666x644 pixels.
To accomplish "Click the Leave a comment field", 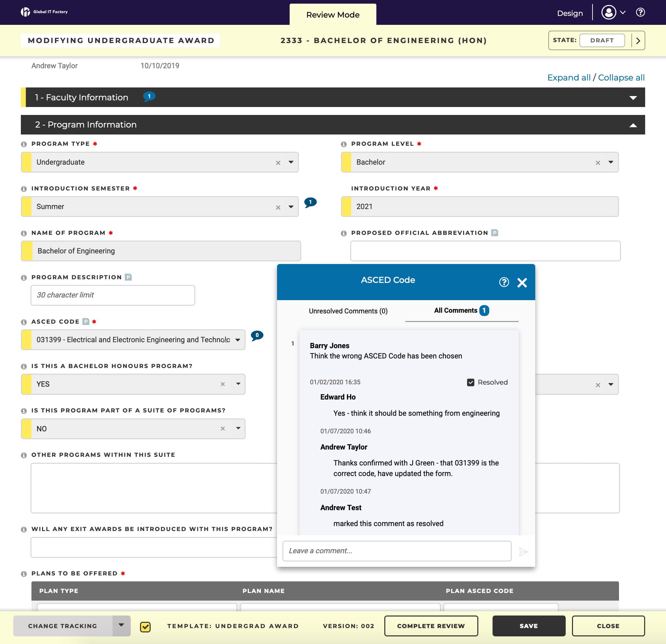I will point(397,551).
